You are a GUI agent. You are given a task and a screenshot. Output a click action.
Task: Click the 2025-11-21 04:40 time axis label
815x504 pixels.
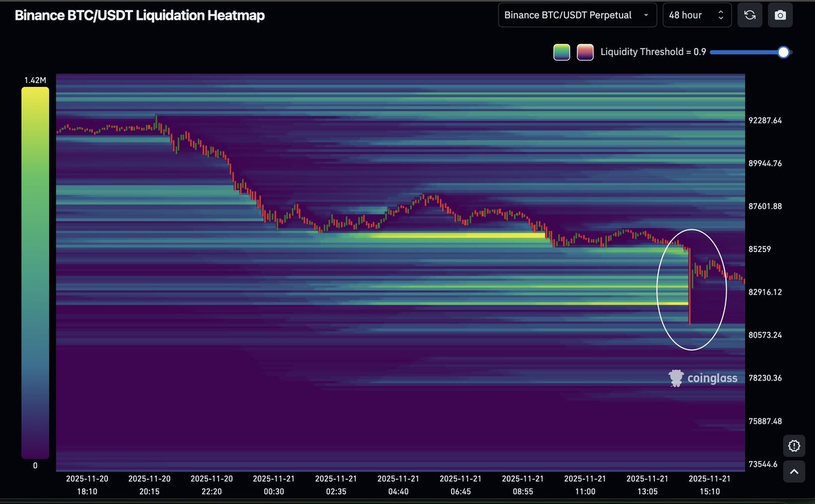tap(399, 485)
